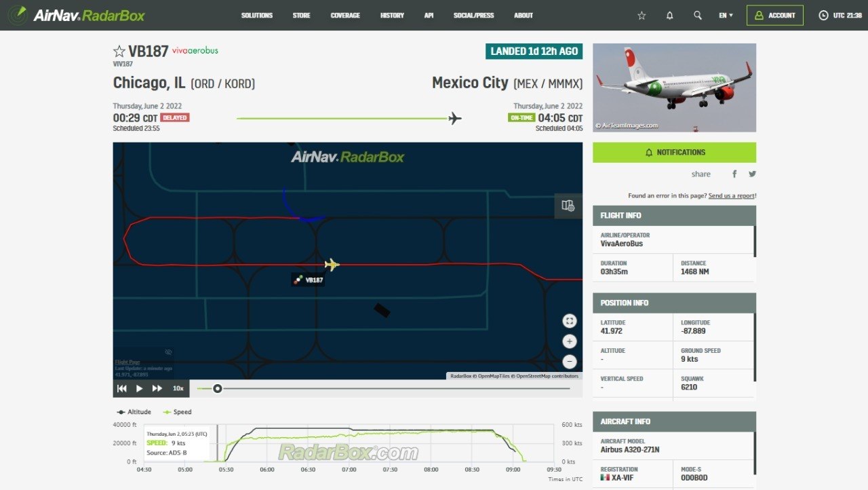Open the notifications bell in header
Image resolution: width=868 pixels, height=490 pixels.
tap(670, 16)
